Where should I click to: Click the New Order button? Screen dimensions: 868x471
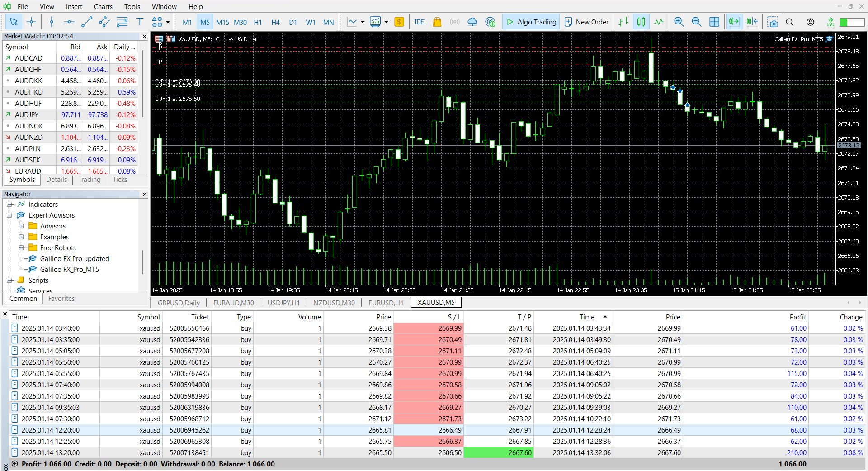[x=587, y=22]
